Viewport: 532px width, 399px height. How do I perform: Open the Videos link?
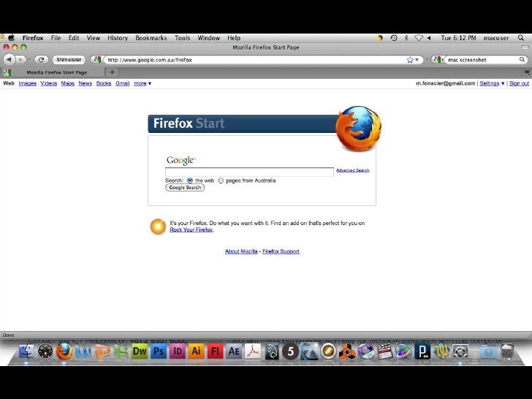pos(48,83)
